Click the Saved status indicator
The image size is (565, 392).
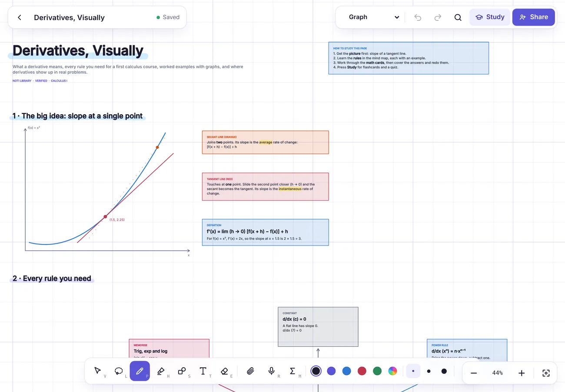(168, 17)
